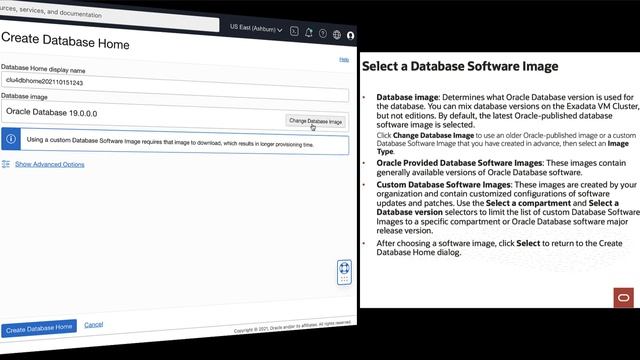Cancel the Create Database Home dialog
Screen dimensions: 640x360
pos(93,324)
